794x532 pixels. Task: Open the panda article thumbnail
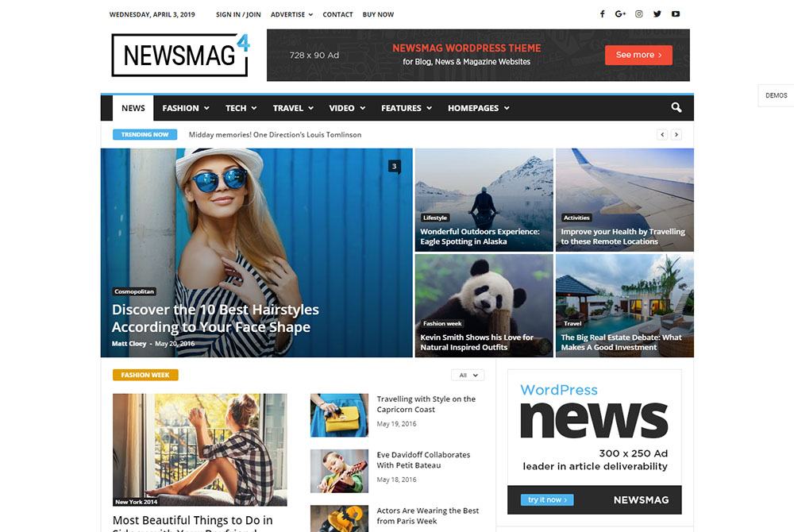484,294
